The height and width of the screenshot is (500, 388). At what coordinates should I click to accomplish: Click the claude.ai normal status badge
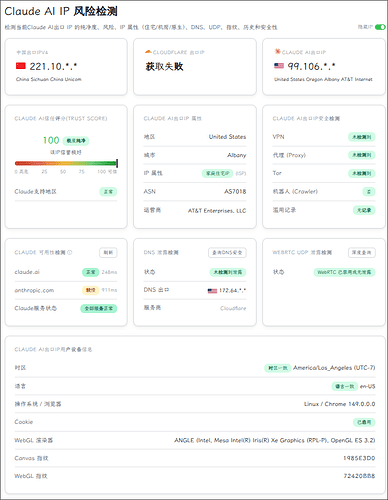pyautogui.click(x=91, y=272)
